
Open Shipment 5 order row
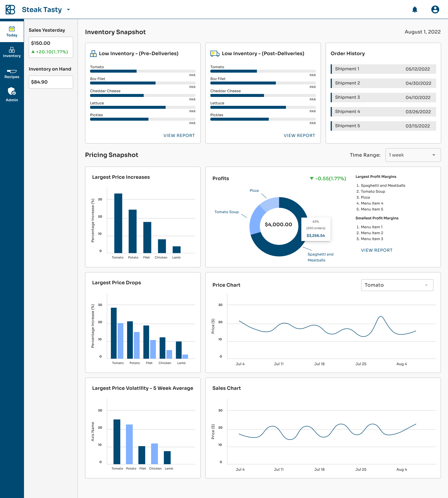(383, 126)
